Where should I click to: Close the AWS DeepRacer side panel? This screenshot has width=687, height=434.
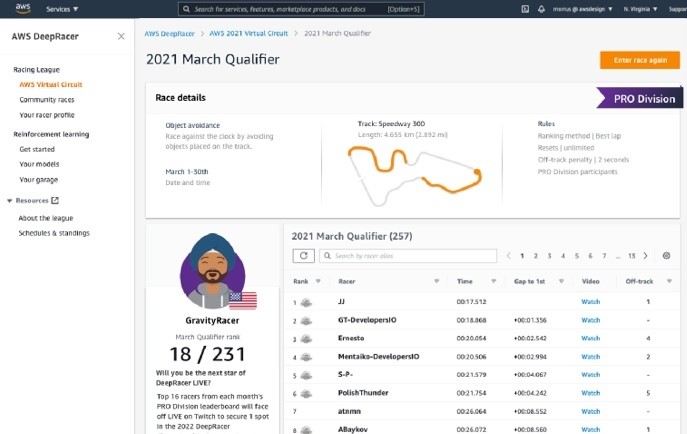pyautogui.click(x=121, y=36)
